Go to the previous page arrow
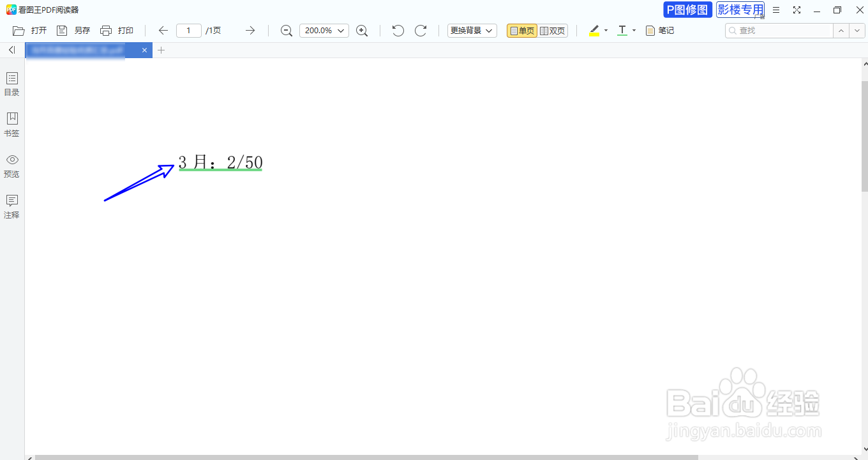 [163, 31]
